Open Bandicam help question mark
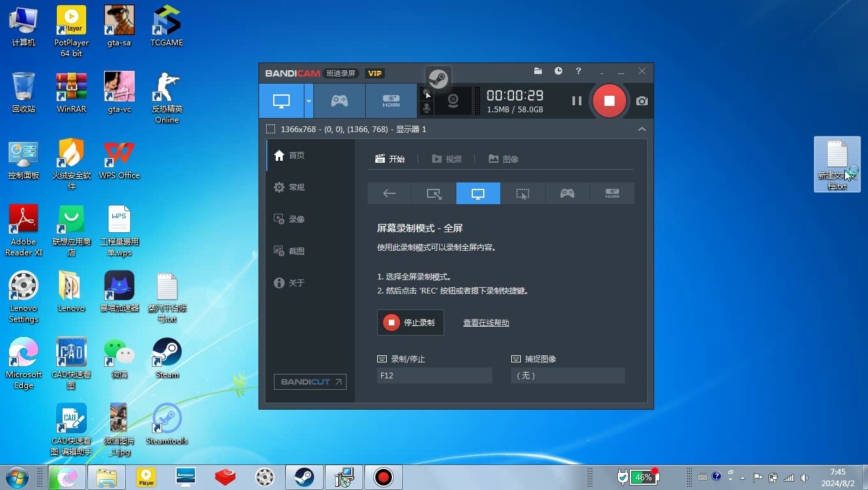 (x=578, y=71)
